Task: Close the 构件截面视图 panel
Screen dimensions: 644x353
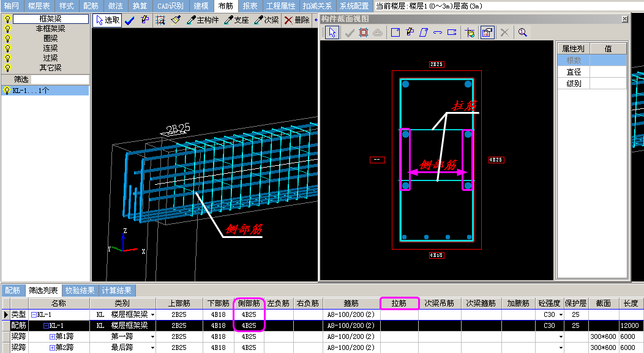Action: [x=624, y=19]
